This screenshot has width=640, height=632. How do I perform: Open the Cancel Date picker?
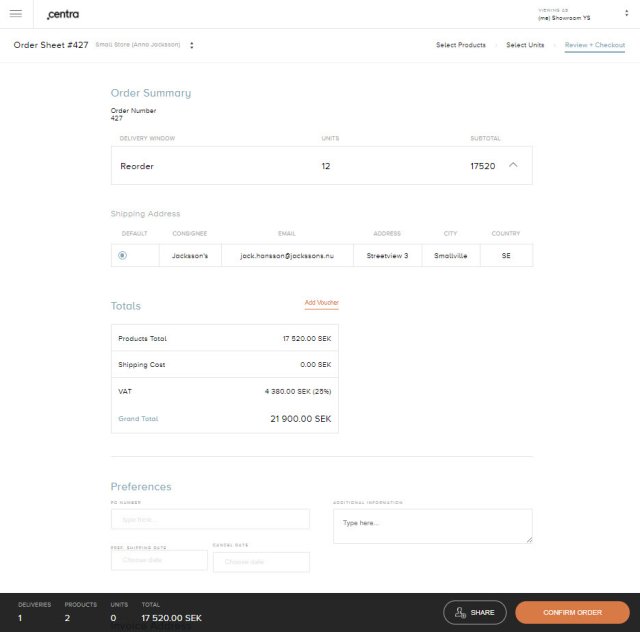tap(261, 562)
